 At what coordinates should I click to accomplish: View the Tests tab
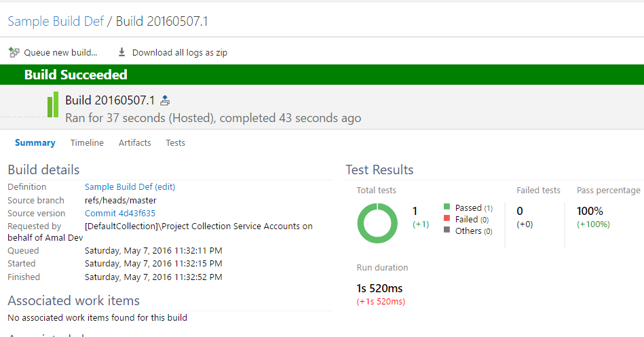point(175,143)
